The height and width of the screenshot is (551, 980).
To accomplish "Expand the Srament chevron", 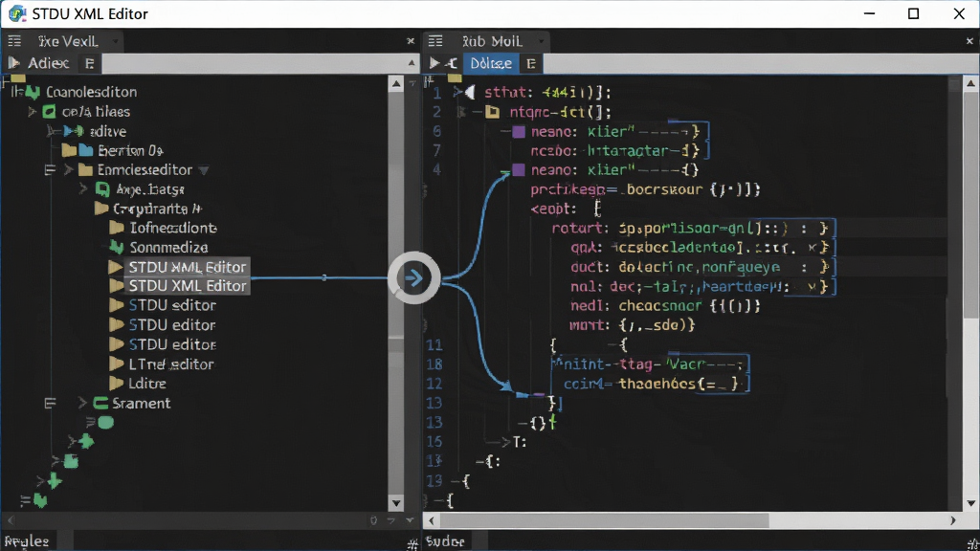I will tap(82, 403).
